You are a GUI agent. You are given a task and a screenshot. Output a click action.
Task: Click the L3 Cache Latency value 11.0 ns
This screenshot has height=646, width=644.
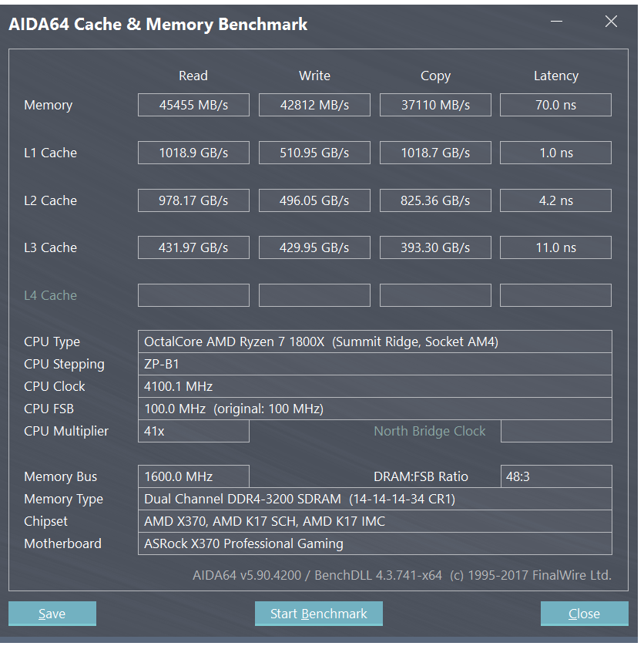(556, 247)
